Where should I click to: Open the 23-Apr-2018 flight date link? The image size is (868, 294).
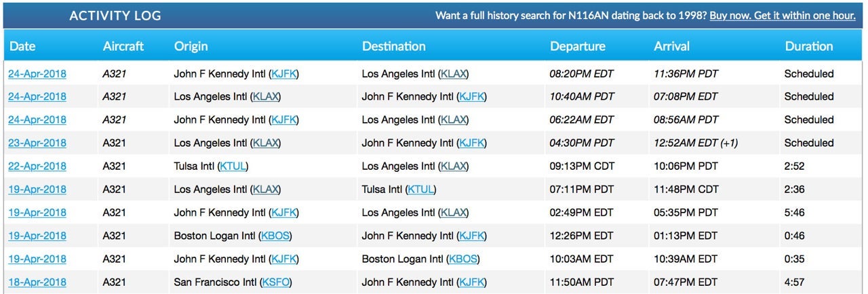(x=37, y=143)
